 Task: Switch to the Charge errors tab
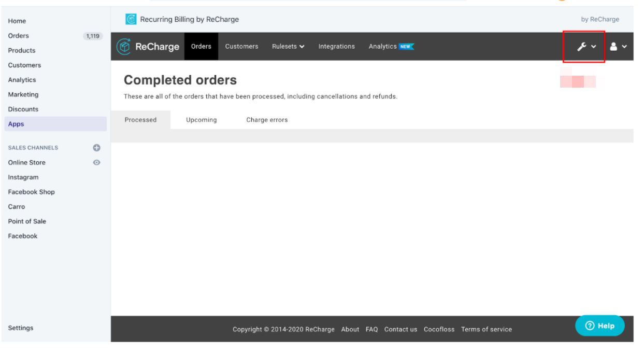[267, 120]
